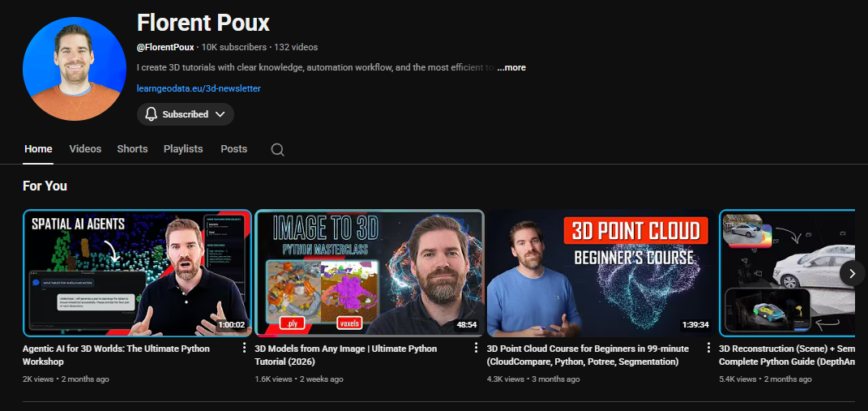Expand channel description with ...more

click(x=511, y=67)
